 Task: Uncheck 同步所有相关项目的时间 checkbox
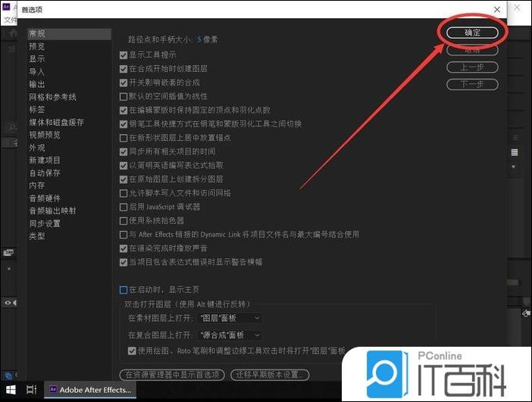(x=124, y=152)
